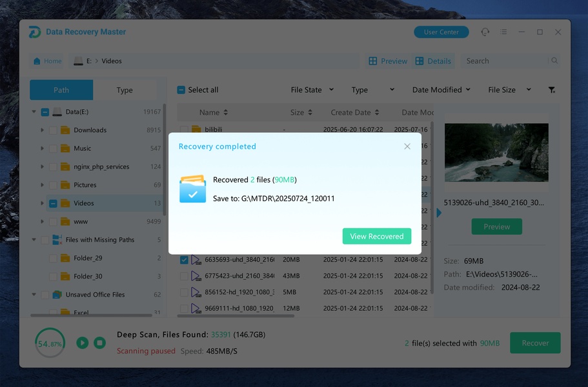Resume scanning with the play button
Screen dimensions: 588x387
coord(82,343)
